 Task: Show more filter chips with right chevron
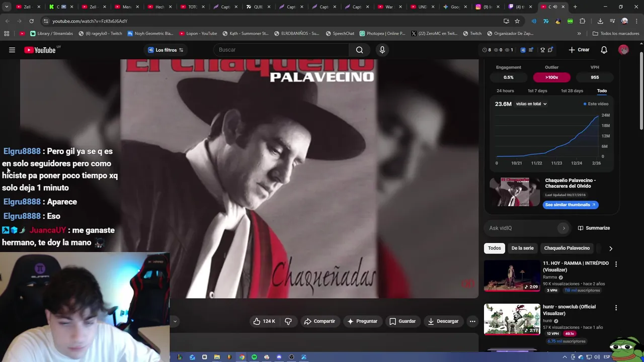(x=611, y=248)
